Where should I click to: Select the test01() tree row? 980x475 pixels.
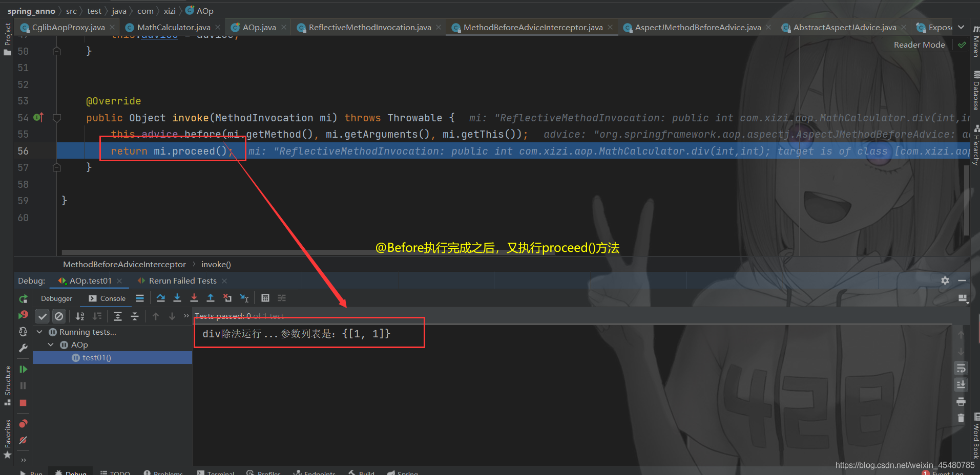[x=113, y=358]
